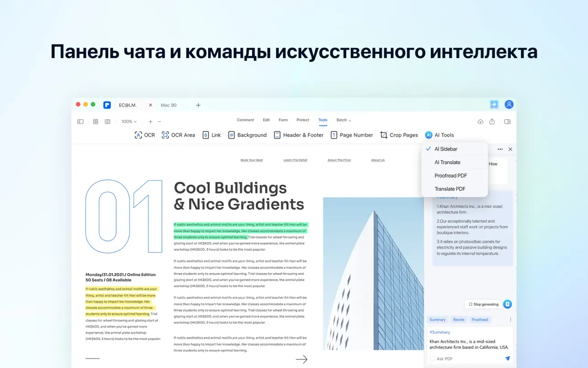Insert Page Number from the toolbar
Viewport: 588px width, 368px height.
point(352,135)
